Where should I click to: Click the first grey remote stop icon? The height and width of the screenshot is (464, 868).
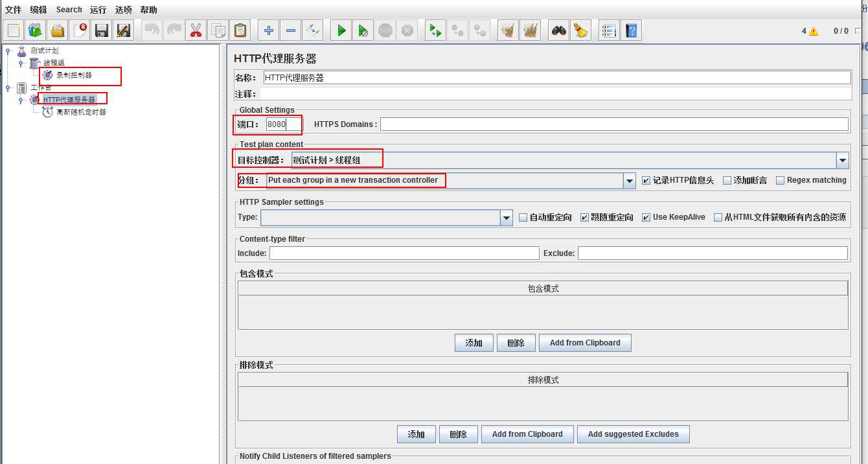458,30
